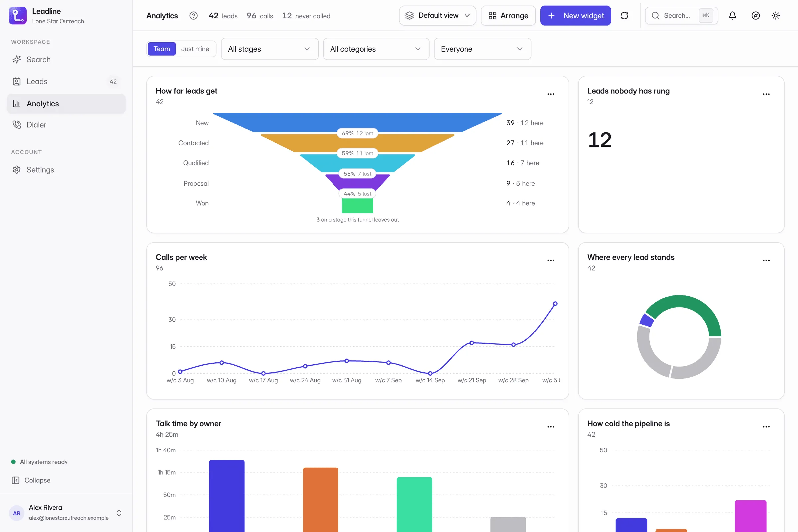Open the notifications bell icon
The height and width of the screenshot is (532, 798).
pos(732,16)
